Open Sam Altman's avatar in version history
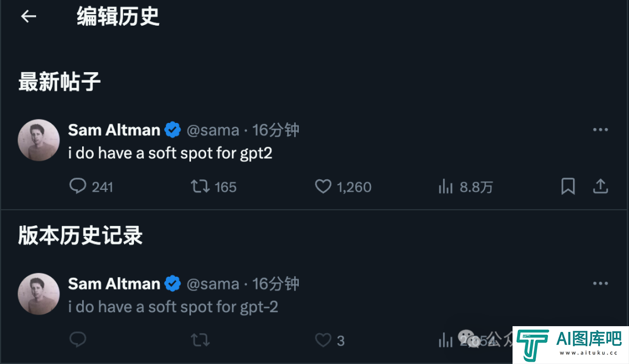 coord(38,294)
